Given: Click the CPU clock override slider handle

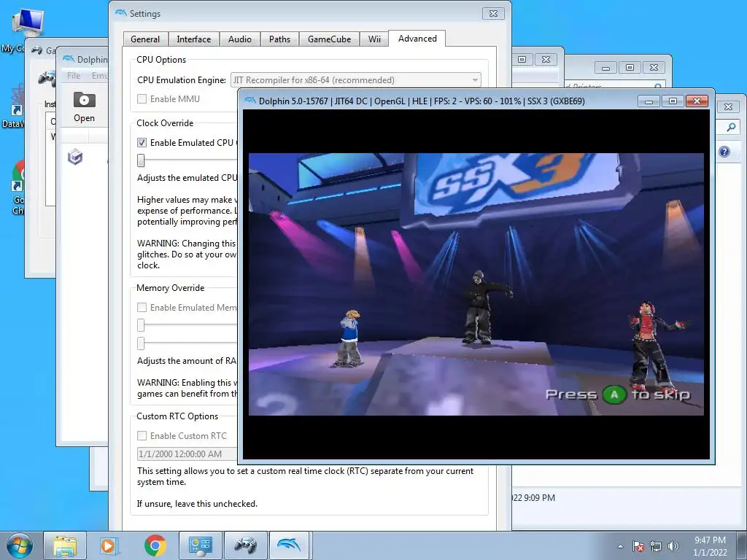Looking at the screenshot, I should pyautogui.click(x=141, y=160).
